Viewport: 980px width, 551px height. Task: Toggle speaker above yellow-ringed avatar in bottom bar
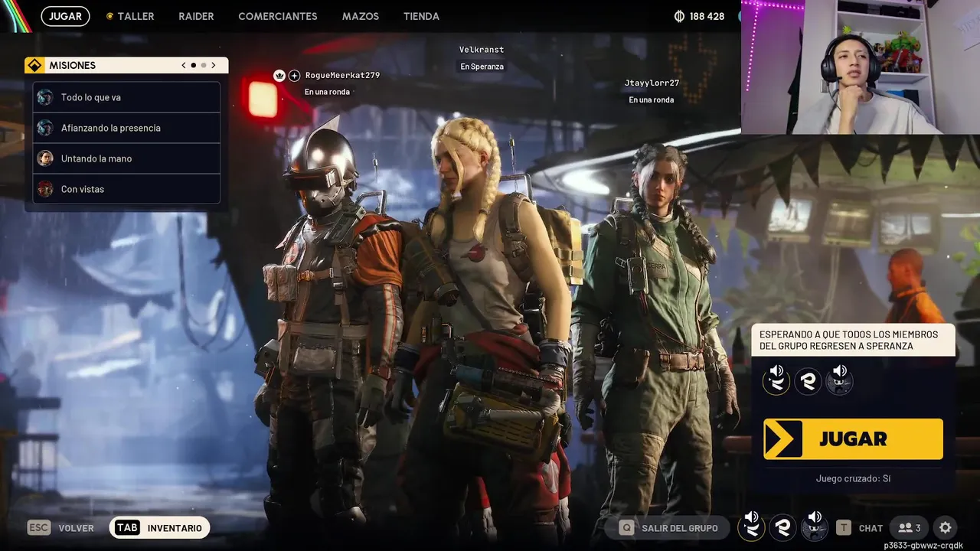(x=751, y=517)
